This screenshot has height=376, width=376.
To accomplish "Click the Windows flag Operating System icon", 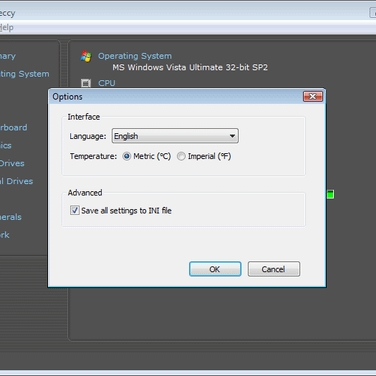I will pyautogui.click(x=86, y=56).
